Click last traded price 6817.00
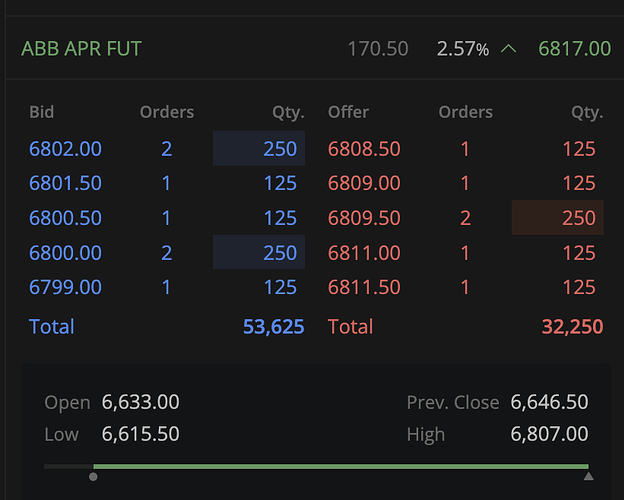This screenshot has width=624, height=500. point(575,49)
